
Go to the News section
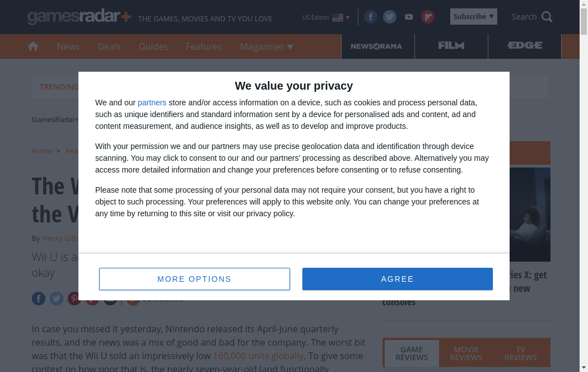pyautogui.click(x=68, y=46)
